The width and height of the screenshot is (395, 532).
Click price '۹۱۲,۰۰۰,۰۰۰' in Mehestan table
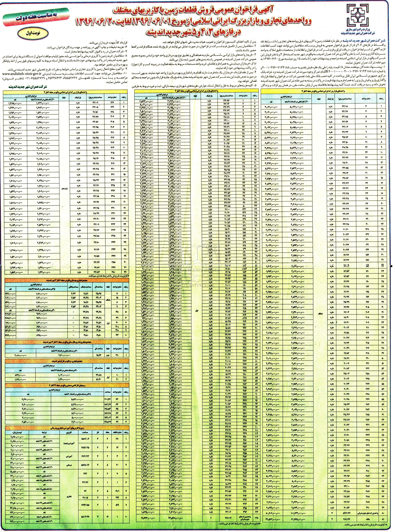10,323
